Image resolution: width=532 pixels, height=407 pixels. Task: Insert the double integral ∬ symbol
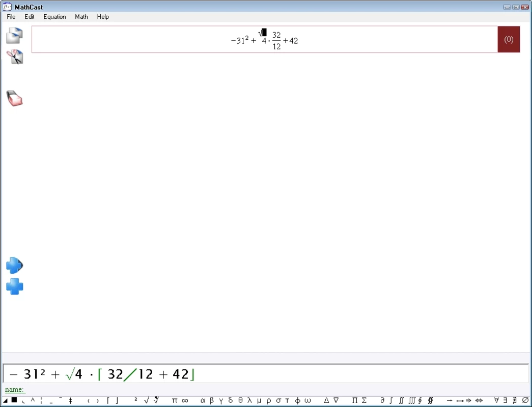tap(401, 400)
